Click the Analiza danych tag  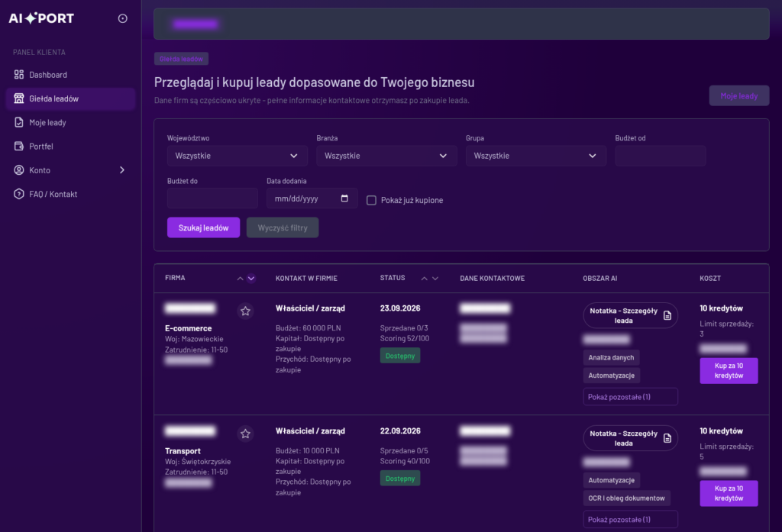(x=611, y=357)
